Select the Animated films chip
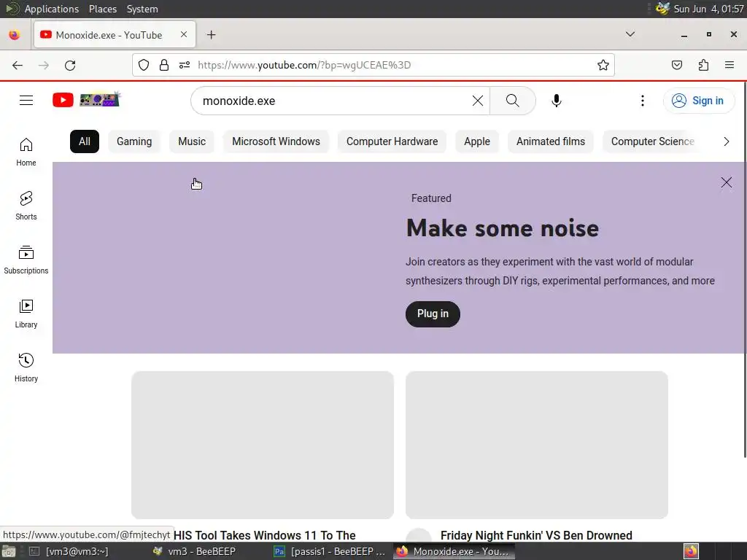 pyautogui.click(x=551, y=141)
